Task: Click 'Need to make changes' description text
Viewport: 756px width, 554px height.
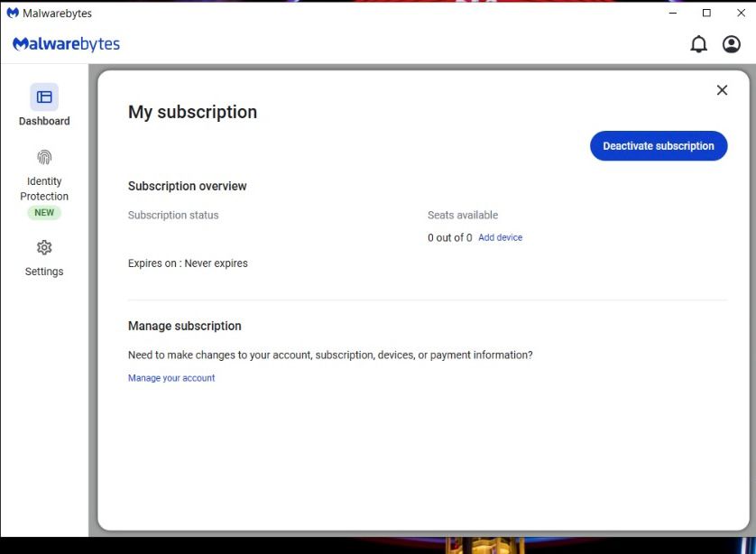Action: pyautogui.click(x=330, y=355)
